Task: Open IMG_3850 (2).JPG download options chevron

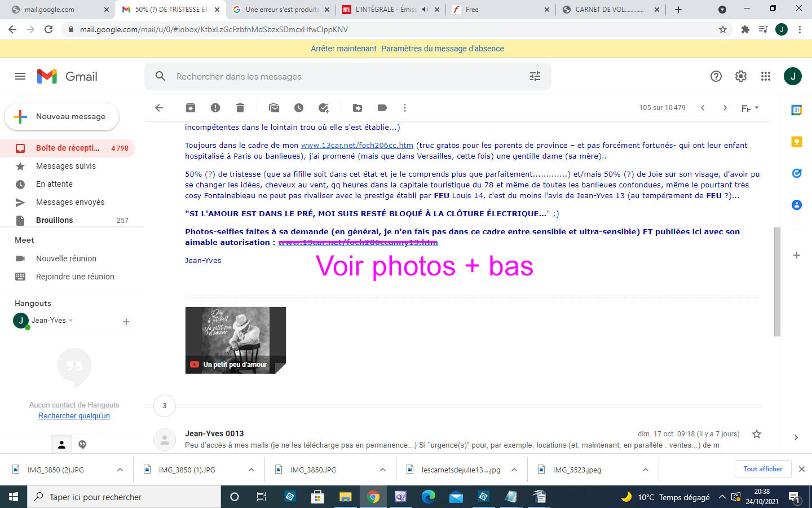Action: [120, 470]
